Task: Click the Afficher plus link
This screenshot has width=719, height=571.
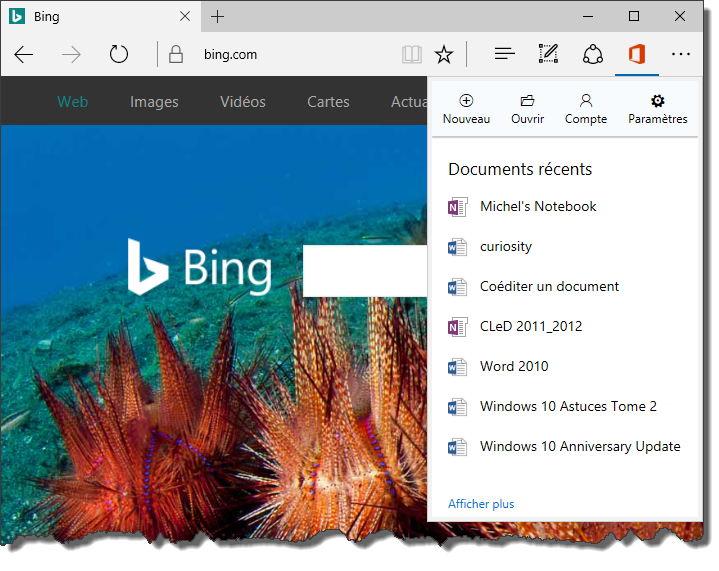Action: tap(481, 504)
